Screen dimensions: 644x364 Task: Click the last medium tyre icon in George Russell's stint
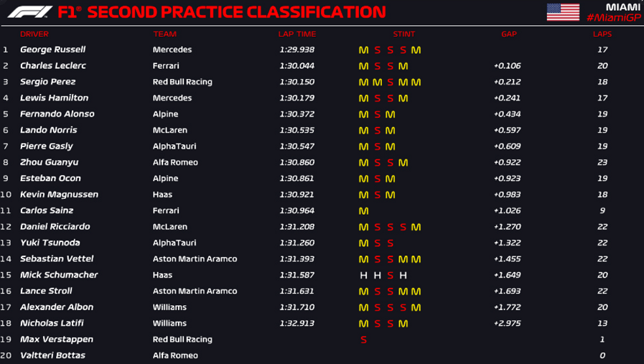[x=416, y=50]
